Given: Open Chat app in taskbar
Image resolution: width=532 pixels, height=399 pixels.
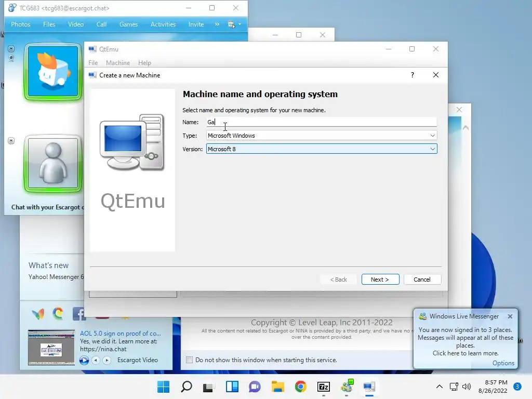Looking at the screenshot, I should tap(255, 387).
